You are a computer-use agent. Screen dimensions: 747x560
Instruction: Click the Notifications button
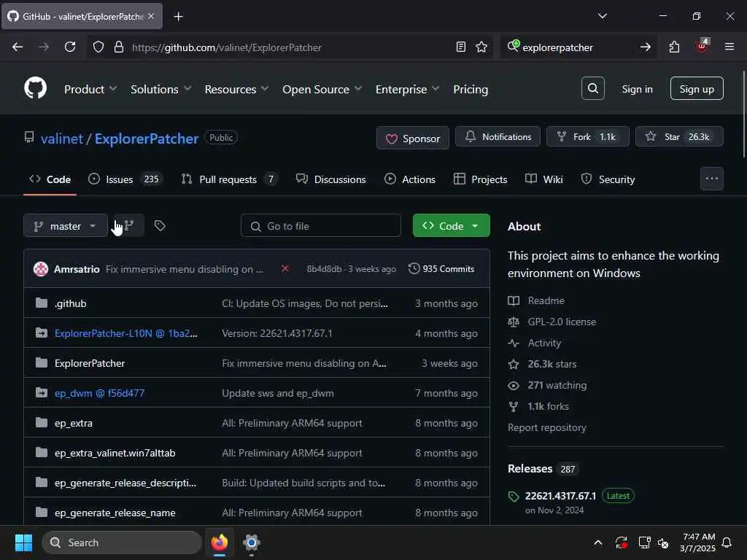(x=498, y=136)
